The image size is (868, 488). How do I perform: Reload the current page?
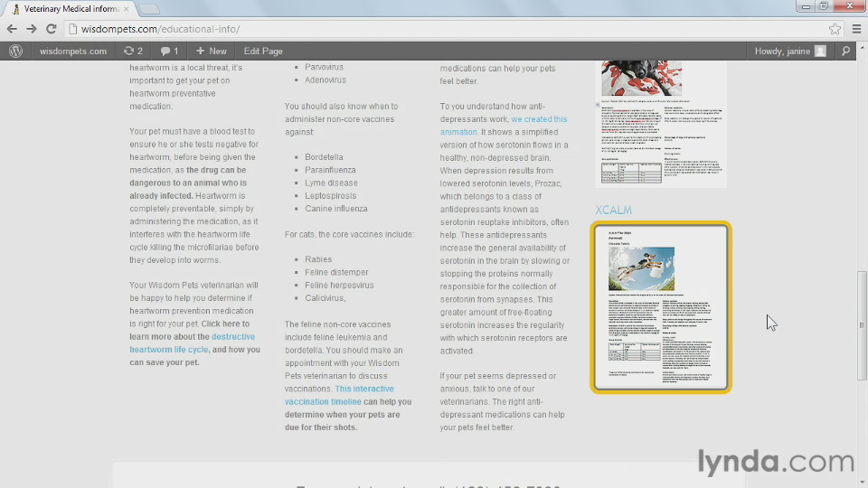51,29
